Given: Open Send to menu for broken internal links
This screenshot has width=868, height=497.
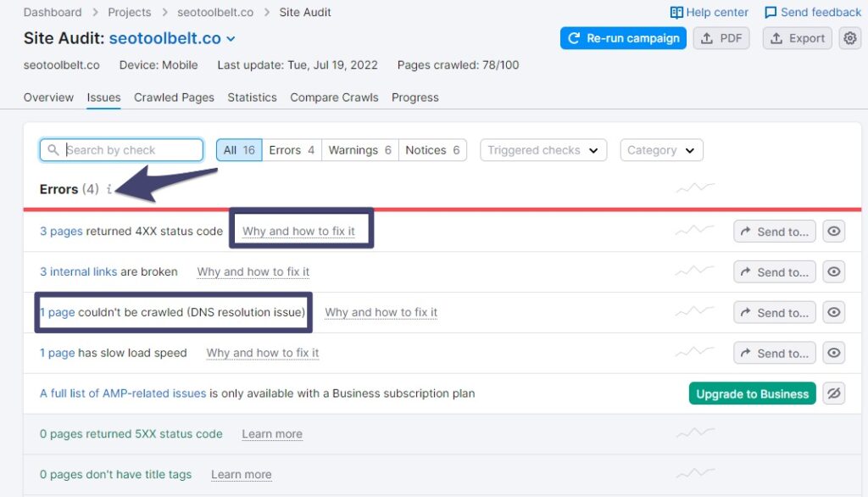Looking at the screenshot, I should pyautogui.click(x=775, y=272).
